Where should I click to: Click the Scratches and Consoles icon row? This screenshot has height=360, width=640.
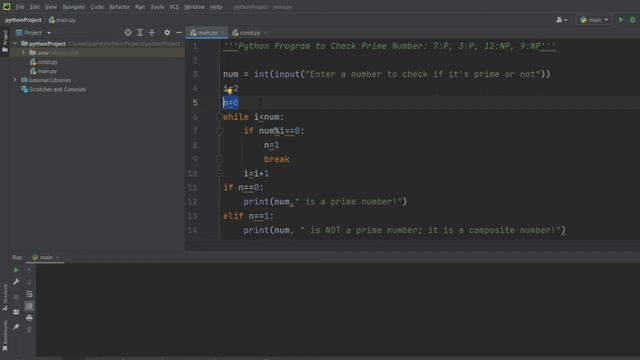pyautogui.click(x=53, y=89)
